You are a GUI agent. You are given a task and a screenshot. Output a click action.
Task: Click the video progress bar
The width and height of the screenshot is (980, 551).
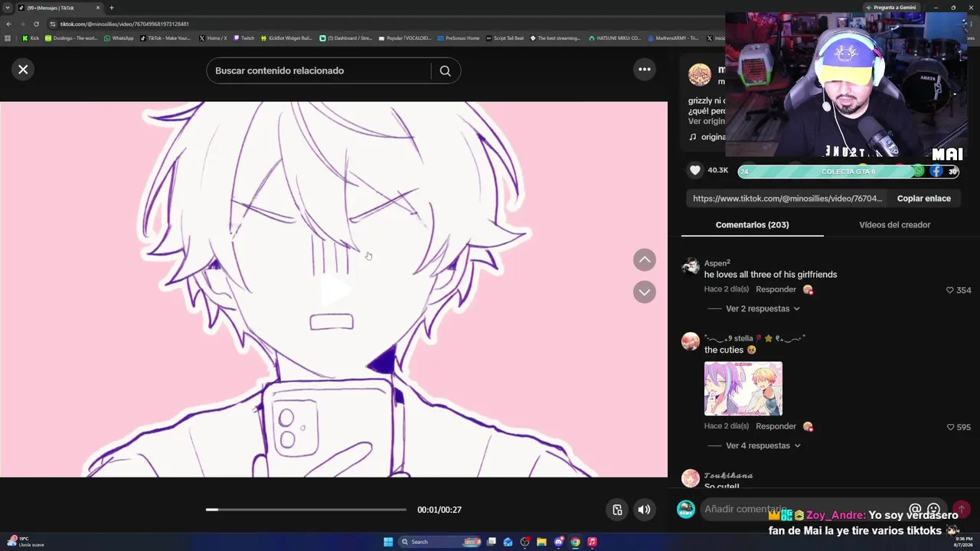click(x=306, y=510)
